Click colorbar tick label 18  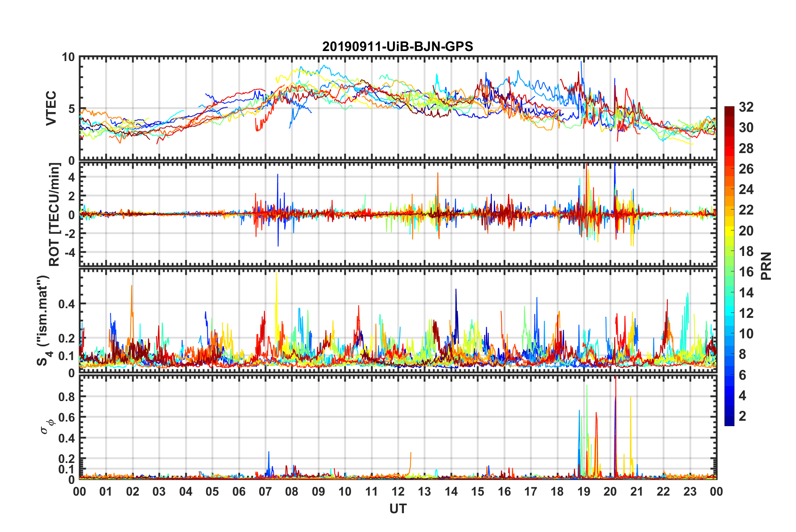(x=746, y=251)
